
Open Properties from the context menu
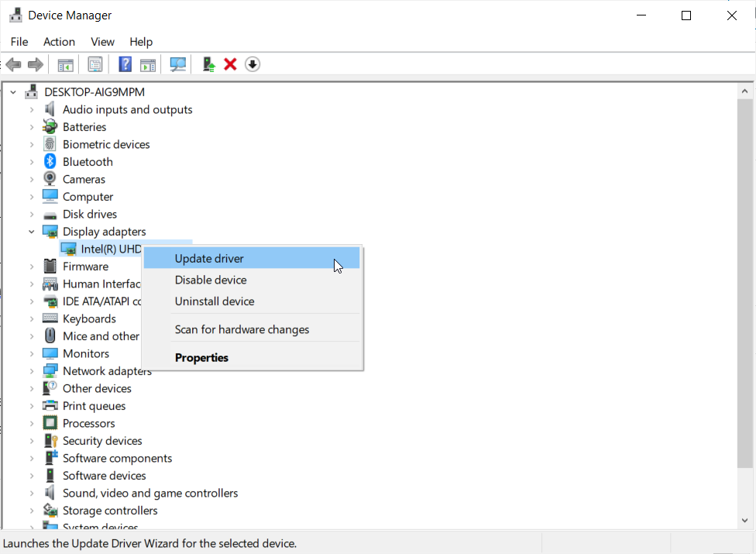pyautogui.click(x=252, y=357)
